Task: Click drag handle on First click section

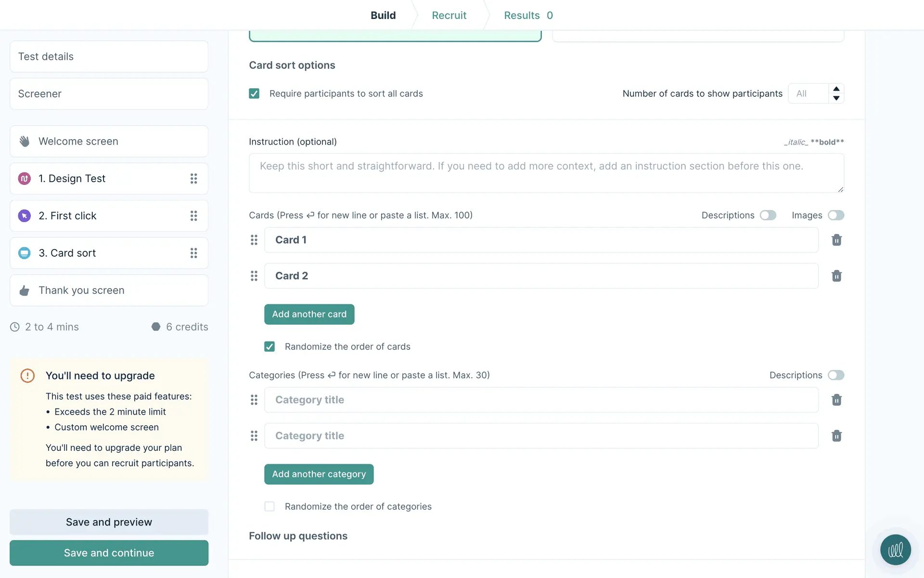Action: point(193,216)
